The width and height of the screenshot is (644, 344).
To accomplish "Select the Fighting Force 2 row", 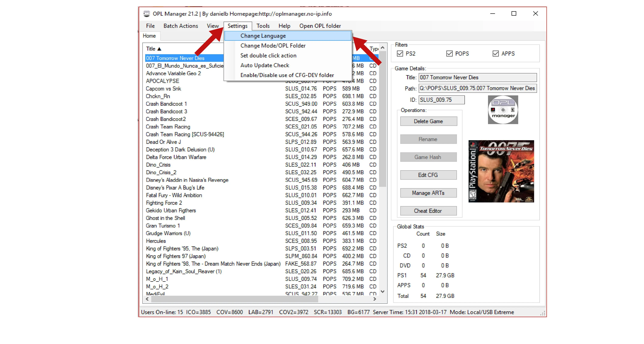I will [x=262, y=203].
